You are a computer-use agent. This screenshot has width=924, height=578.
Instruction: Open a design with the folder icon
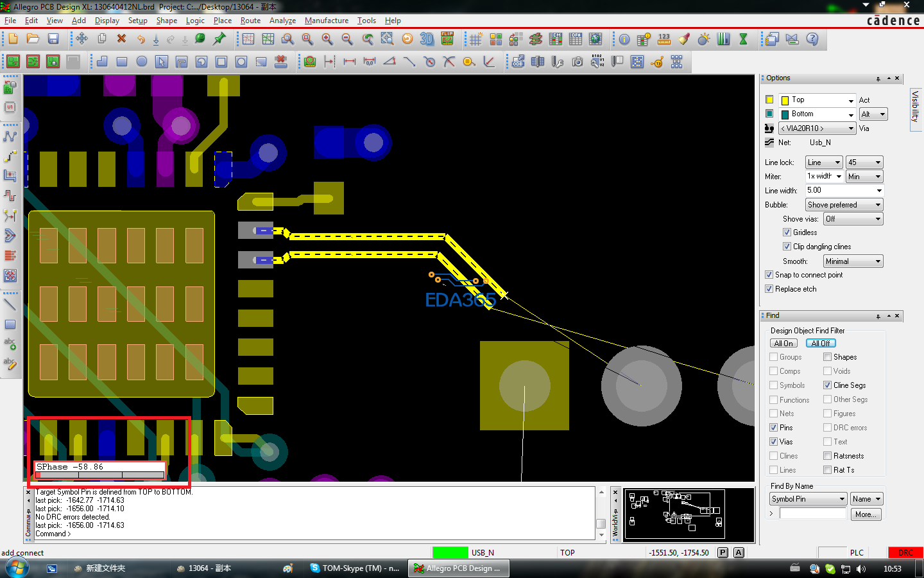tap(33, 39)
